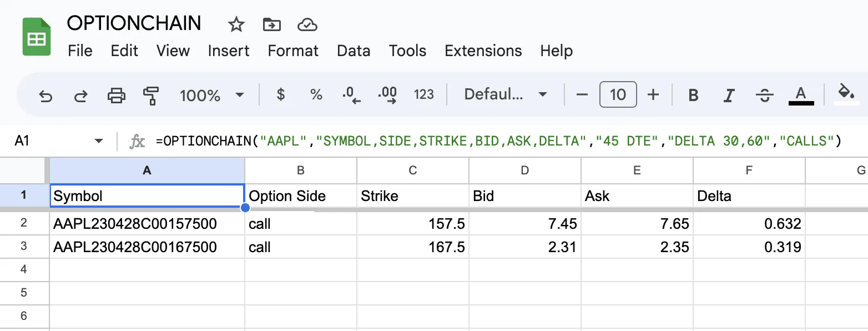Select the Symbol header cell
The image size is (868, 331).
point(147,195)
